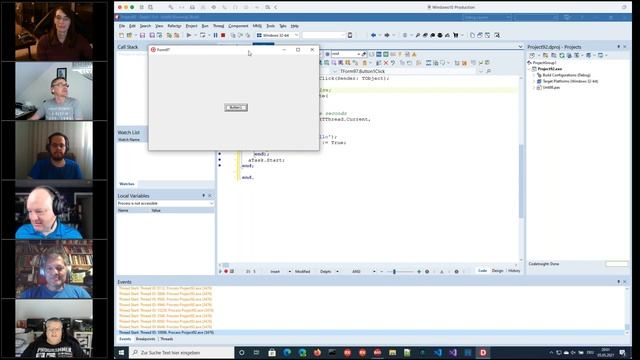
Task: Switch to History tab in editor
Action: point(514,271)
